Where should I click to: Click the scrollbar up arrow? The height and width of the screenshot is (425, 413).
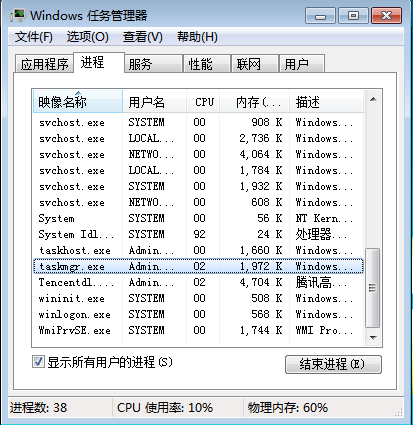373,99
